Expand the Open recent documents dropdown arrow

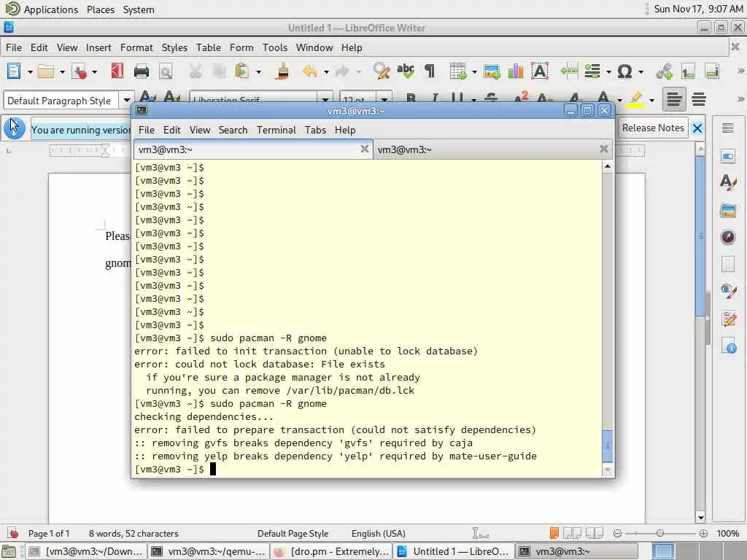click(x=62, y=72)
